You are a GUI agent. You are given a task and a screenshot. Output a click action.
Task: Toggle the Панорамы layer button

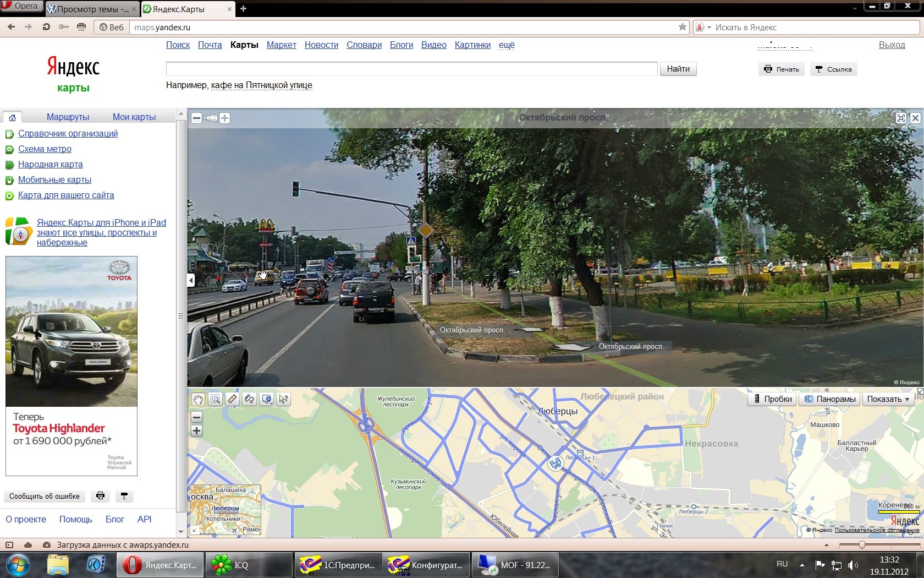click(830, 399)
